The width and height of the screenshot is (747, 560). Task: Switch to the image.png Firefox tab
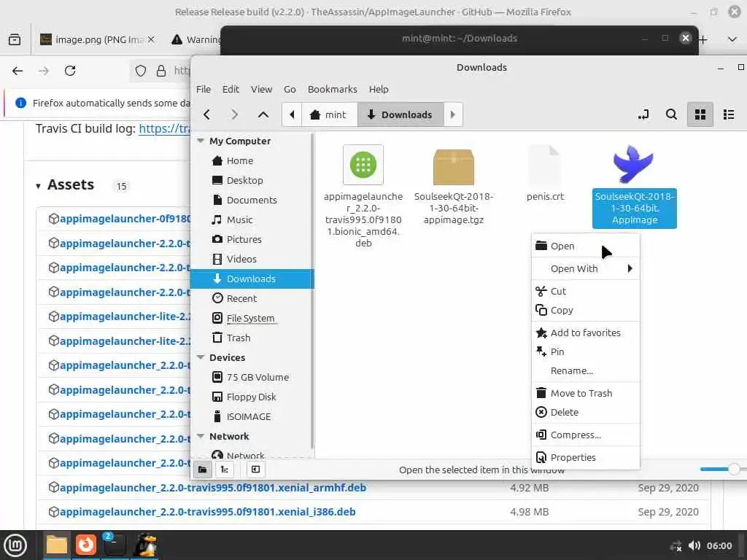point(98,39)
